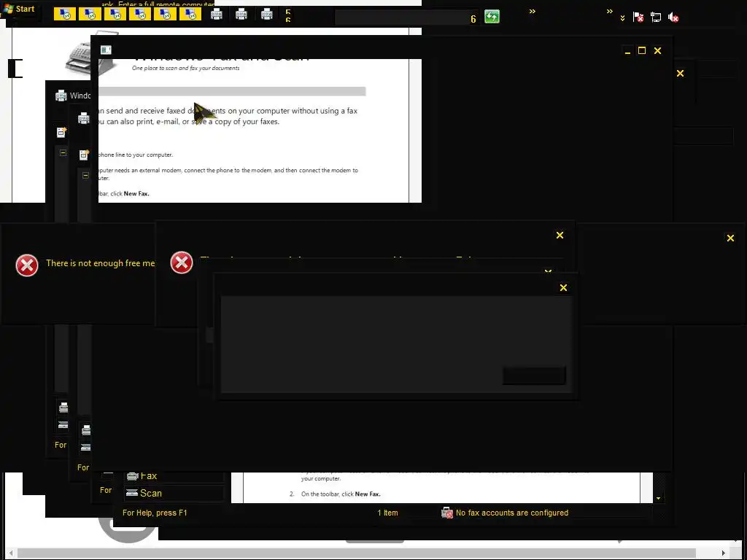Screen dimensions: 747x560
Task: Click the green refresh arrows taskbar icon
Action: 492,17
